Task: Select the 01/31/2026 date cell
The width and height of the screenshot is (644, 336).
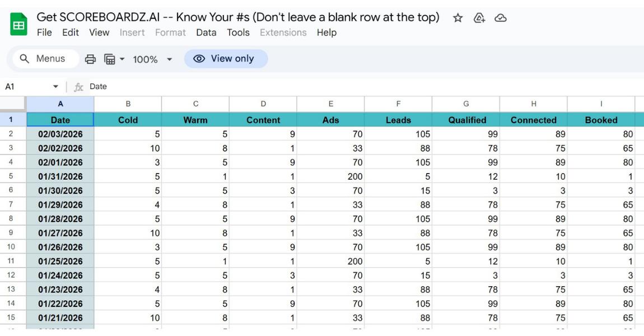Action: click(x=60, y=176)
